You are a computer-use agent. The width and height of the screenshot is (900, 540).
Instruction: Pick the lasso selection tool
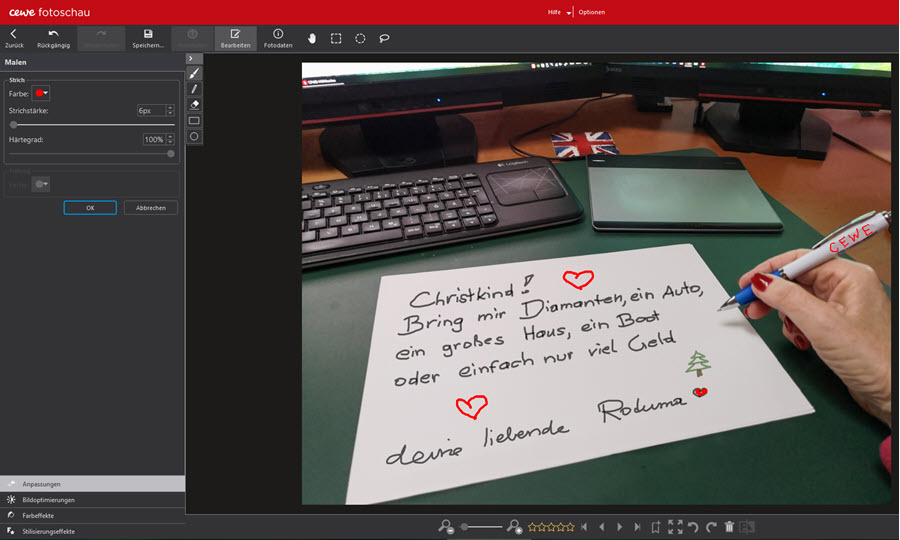(x=384, y=38)
